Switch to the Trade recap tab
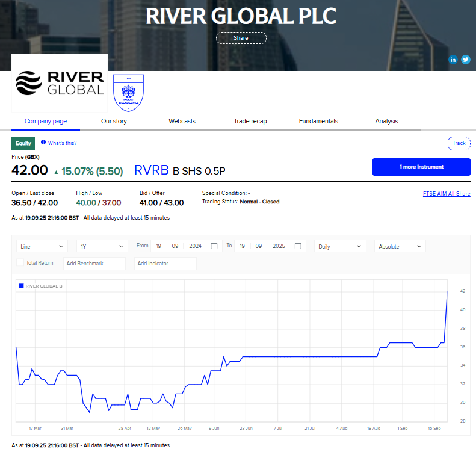 click(x=250, y=121)
